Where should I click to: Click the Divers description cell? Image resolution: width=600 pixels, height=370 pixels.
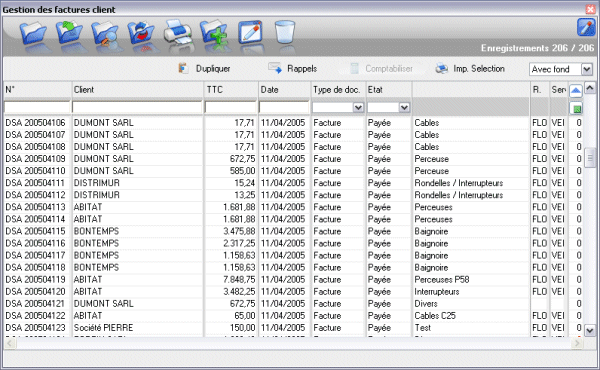[x=426, y=303]
